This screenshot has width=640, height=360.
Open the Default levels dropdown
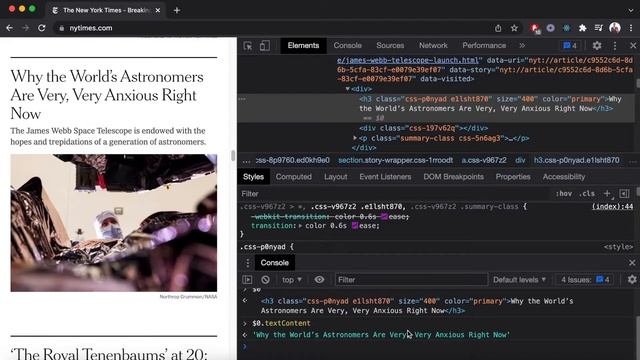[519, 280]
